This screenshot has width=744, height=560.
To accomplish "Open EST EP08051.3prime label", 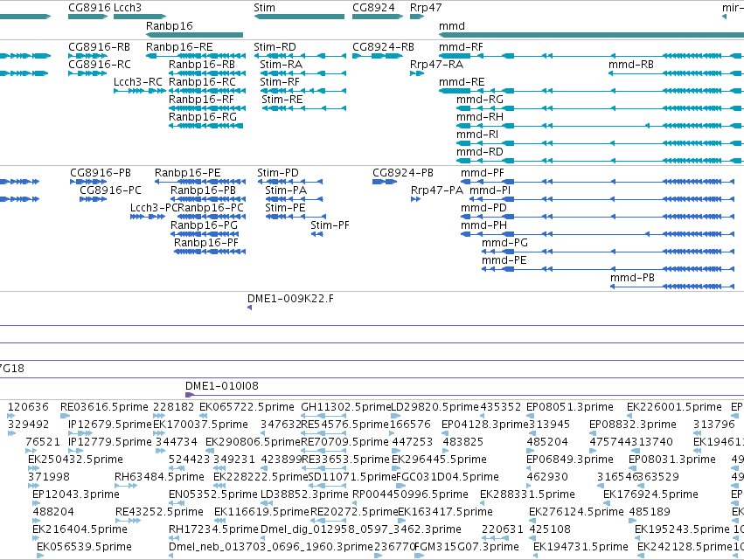I will click(x=569, y=407).
